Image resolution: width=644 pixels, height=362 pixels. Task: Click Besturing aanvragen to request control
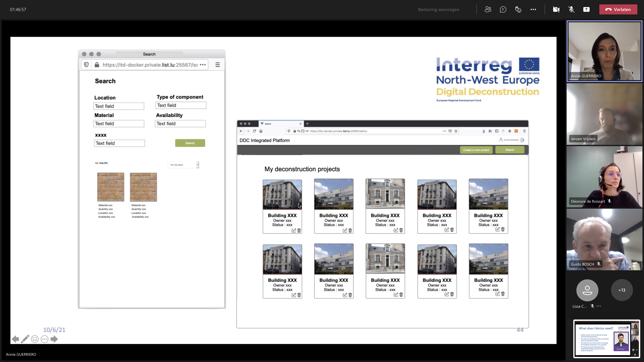click(x=439, y=9)
